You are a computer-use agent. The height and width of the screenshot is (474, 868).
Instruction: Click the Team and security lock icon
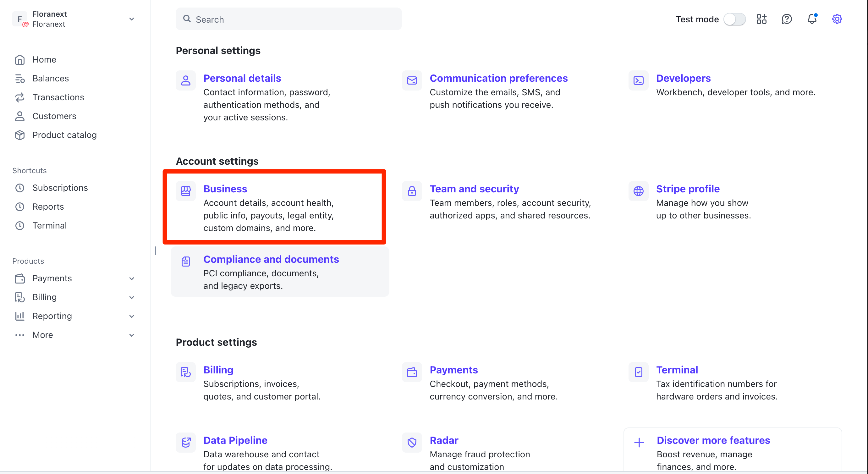412,191
